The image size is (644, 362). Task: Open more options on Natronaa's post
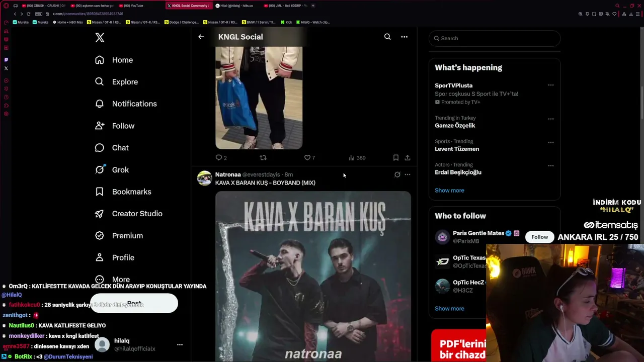point(408,174)
